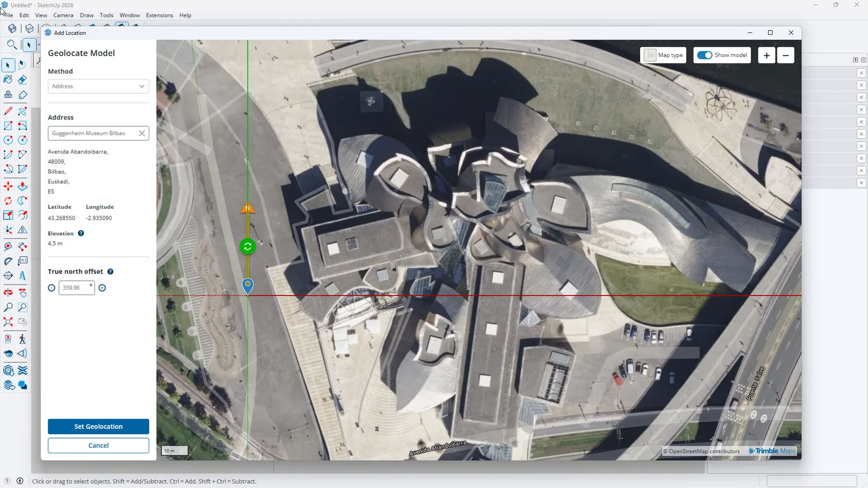Select the Rotate tool

click(x=8, y=201)
